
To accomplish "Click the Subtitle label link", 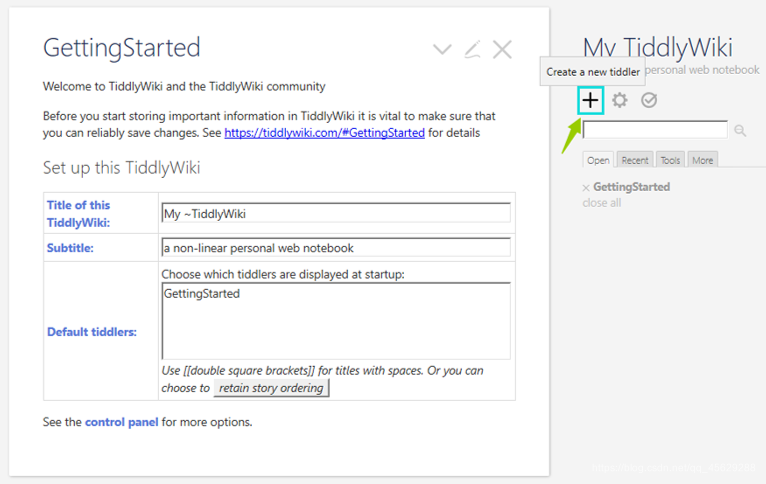I will point(70,248).
